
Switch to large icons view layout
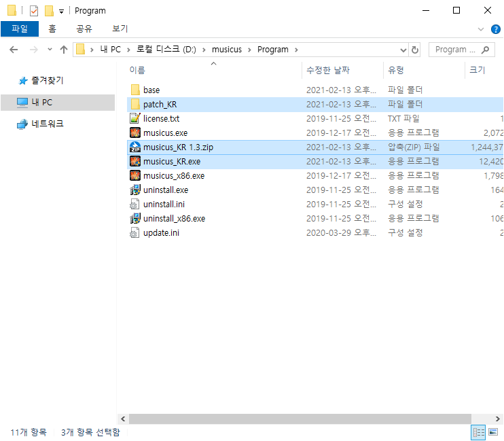pos(493,432)
